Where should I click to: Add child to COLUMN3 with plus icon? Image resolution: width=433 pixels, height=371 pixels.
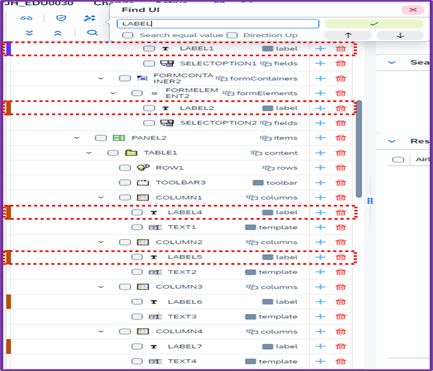320,287
